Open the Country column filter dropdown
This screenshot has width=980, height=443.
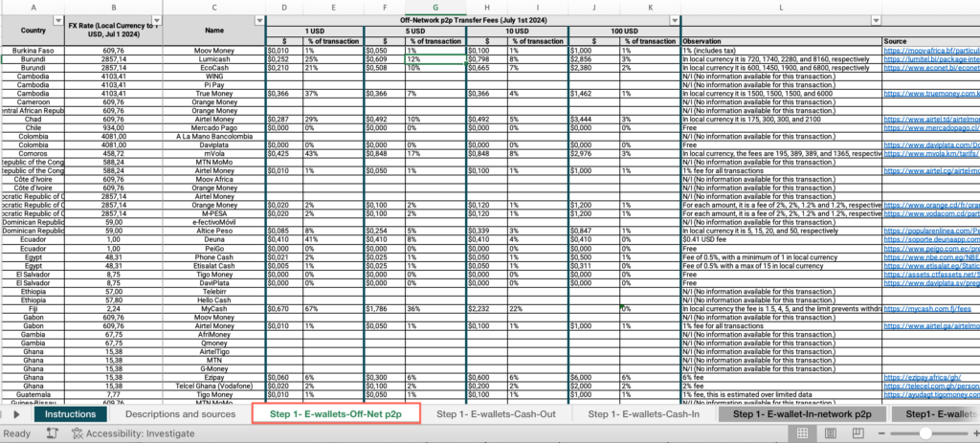pyautogui.click(x=58, y=21)
